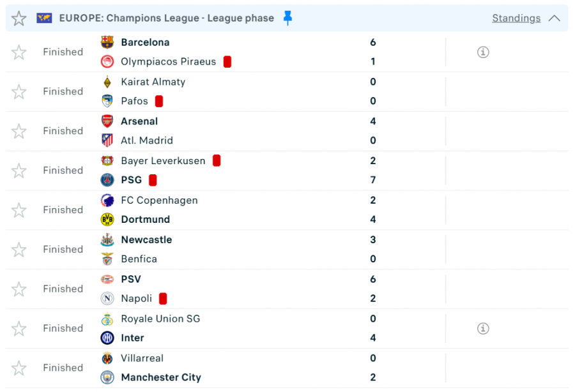This screenshot has height=392, width=575.
Task: Click the Europe flag icon in the header
Action: coord(44,18)
